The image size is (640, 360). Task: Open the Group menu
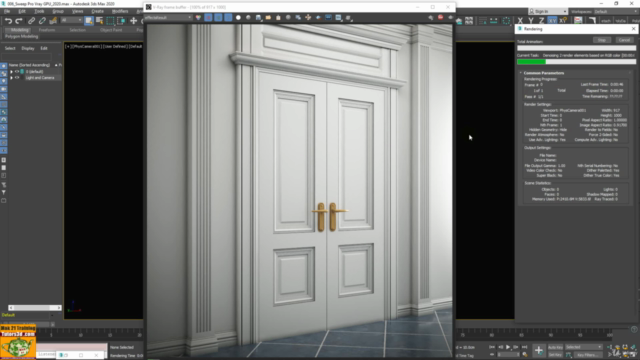pyautogui.click(x=58, y=11)
